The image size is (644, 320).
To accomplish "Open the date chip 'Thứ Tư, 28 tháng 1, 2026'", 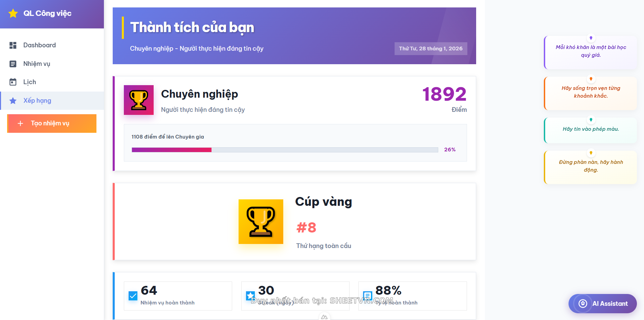I will [431, 48].
